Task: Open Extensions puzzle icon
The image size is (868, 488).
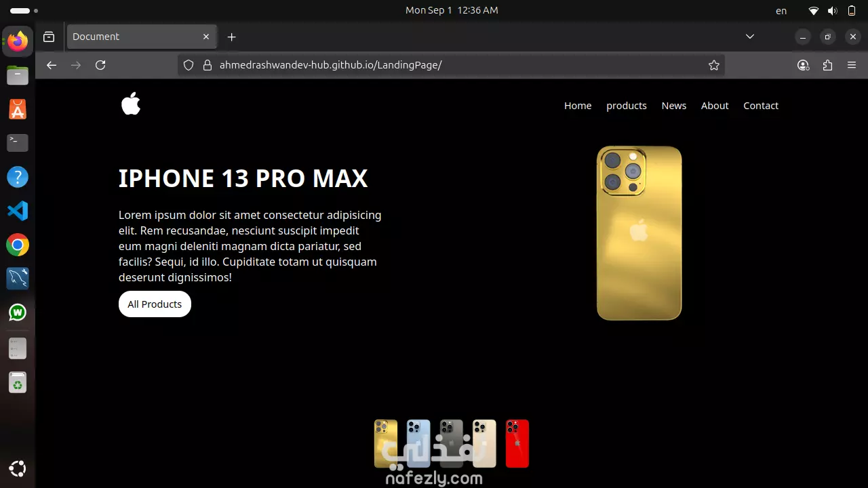Action: (x=827, y=65)
